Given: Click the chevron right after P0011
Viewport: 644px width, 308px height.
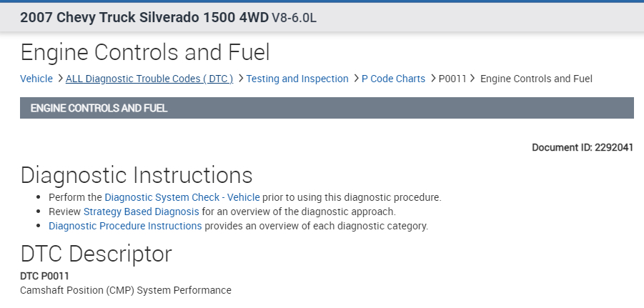Looking at the screenshot, I should click(472, 79).
